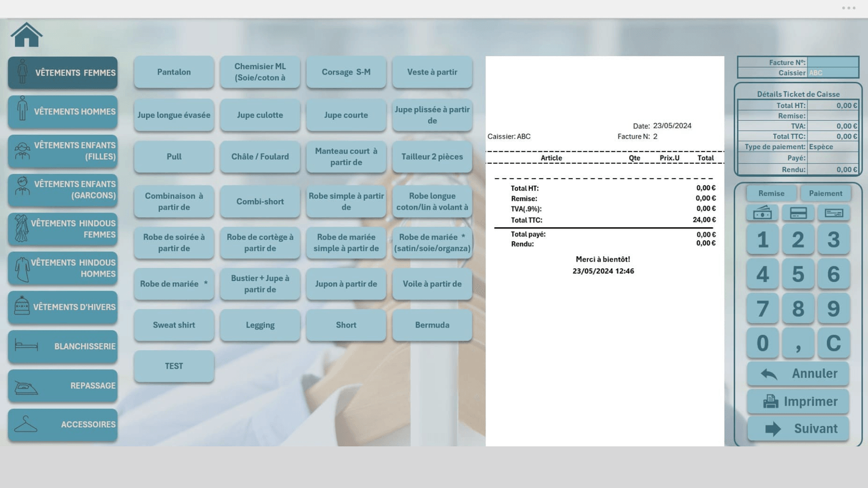Image resolution: width=868 pixels, height=488 pixels.
Task: Print the ticket with Imprimer
Action: tap(798, 401)
